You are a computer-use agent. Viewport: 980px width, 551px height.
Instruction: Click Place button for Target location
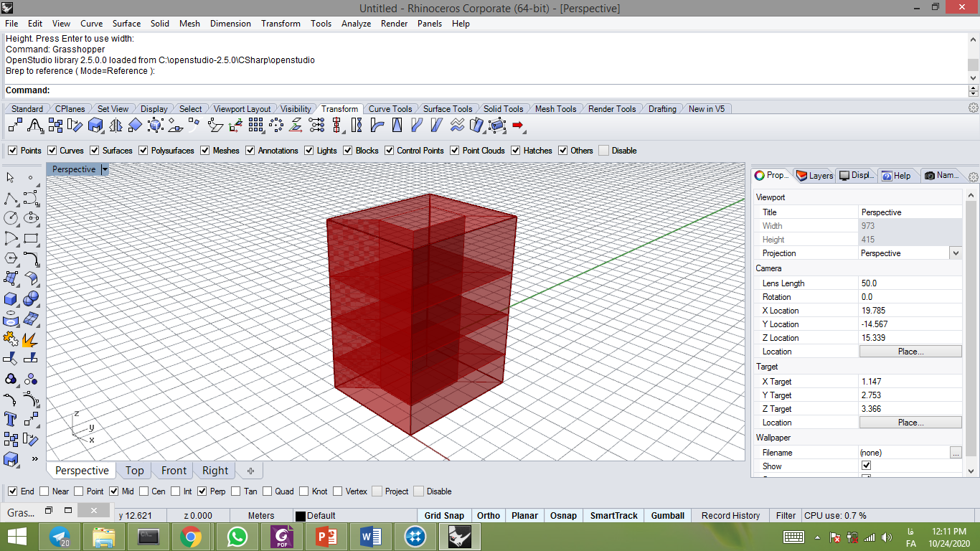(x=910, y=423)
